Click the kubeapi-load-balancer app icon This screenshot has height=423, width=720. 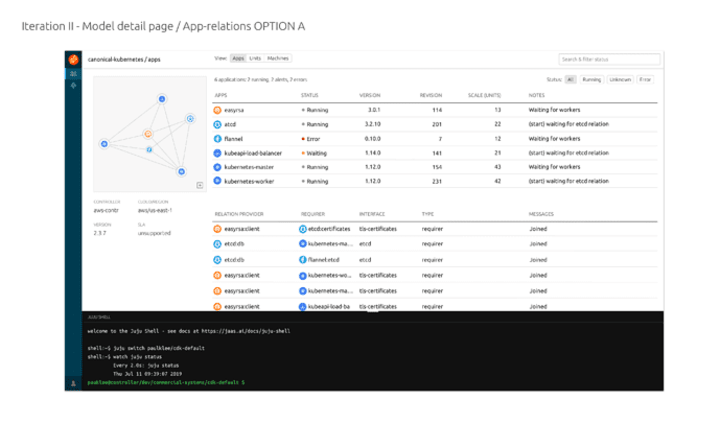point(218,153)
